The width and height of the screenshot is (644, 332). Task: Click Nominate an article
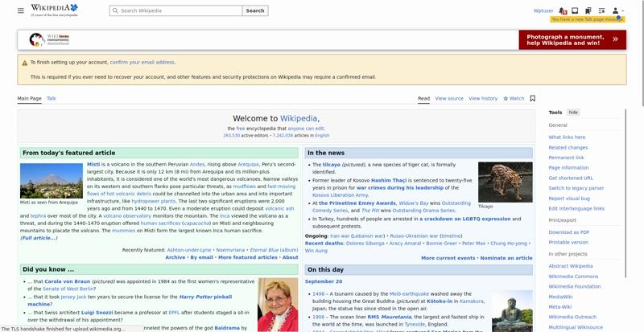506,258
